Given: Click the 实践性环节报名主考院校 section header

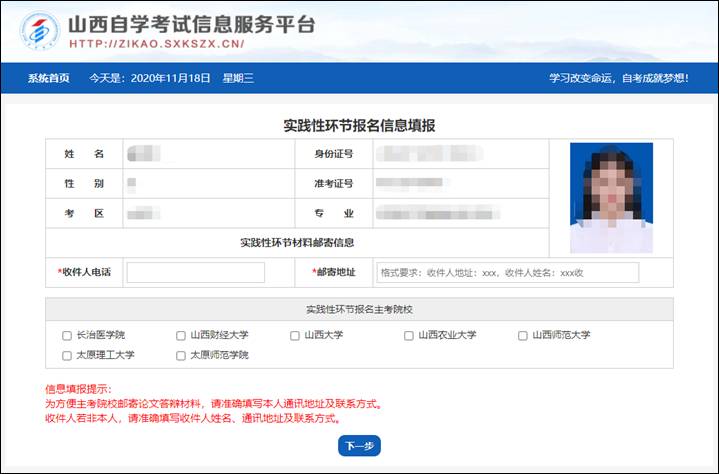Looking at the screenshot, I should point(359,309).
